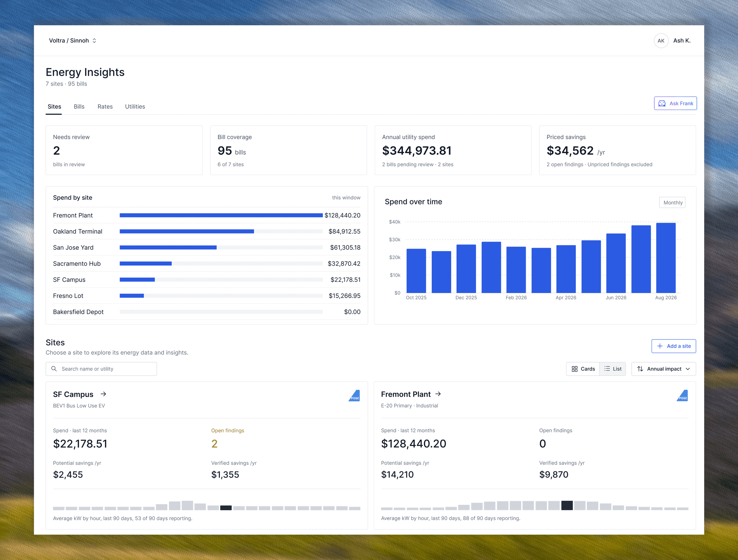Screen dimensions: 738x560
Task: Click the PG&E logo on Fremont Plant card
Action: click(x=682, y=396)
